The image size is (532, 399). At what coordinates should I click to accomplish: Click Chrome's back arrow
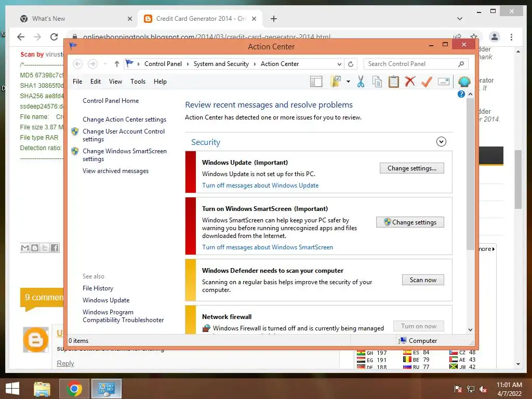[21, 37]
